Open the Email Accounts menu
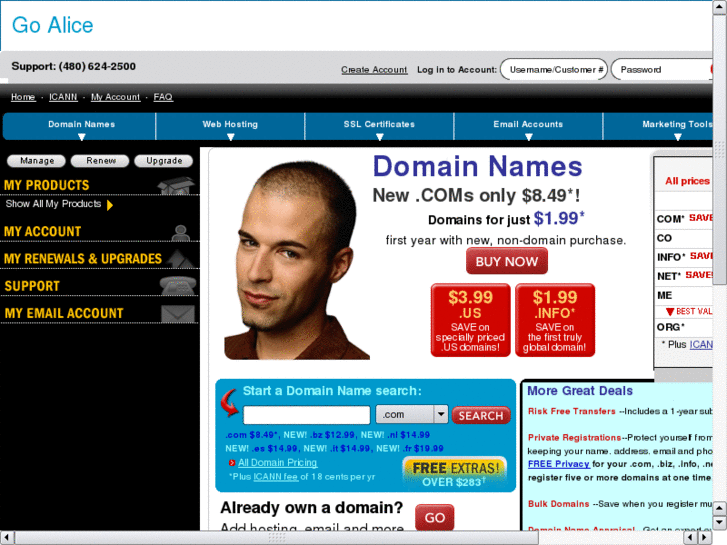Image resolution: width=727 pixels, height=545 pixels. [x=528, y=126]
